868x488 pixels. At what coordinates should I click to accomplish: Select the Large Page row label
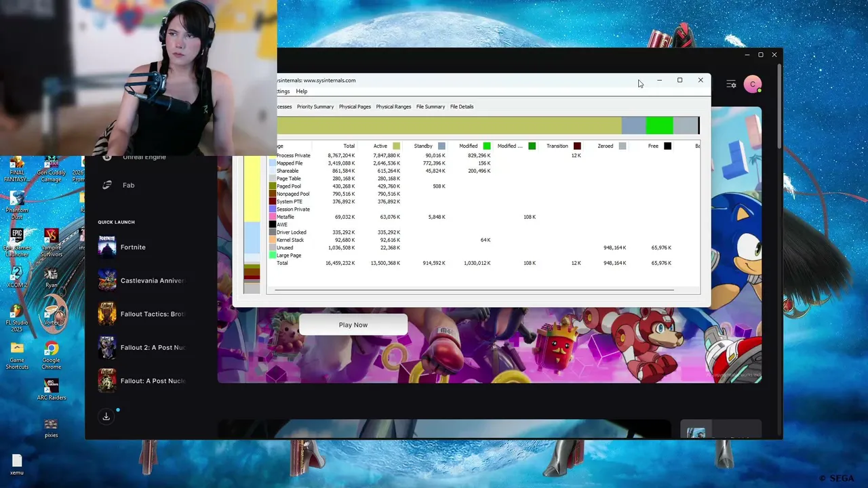tap(288, 256)
